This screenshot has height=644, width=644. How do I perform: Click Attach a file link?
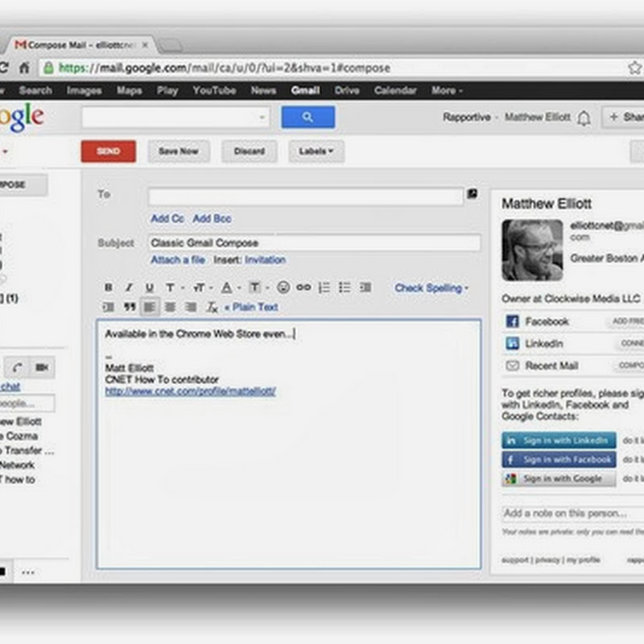click(x=178, y=259)
